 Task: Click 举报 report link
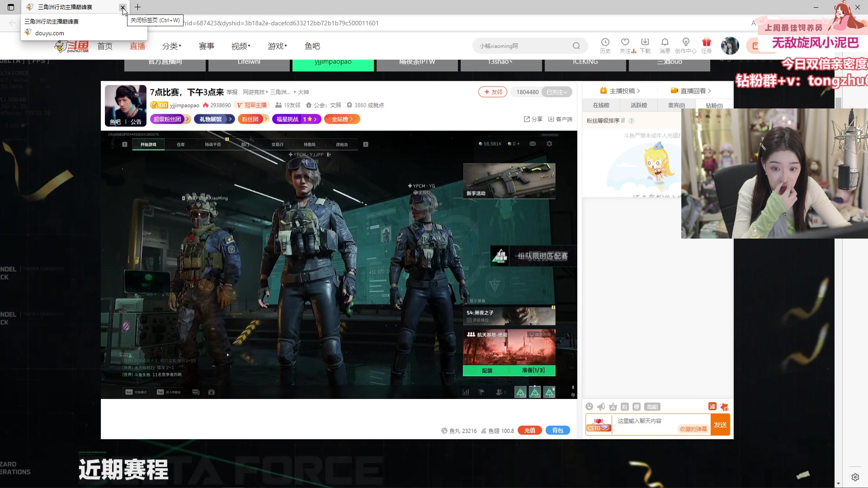point(232,92)
